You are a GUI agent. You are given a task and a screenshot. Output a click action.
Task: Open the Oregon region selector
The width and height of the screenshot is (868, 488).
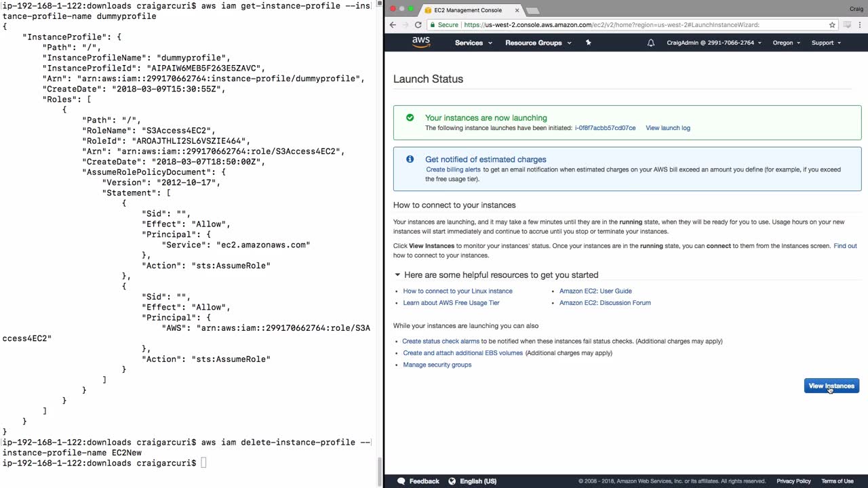tap(787, 43)
